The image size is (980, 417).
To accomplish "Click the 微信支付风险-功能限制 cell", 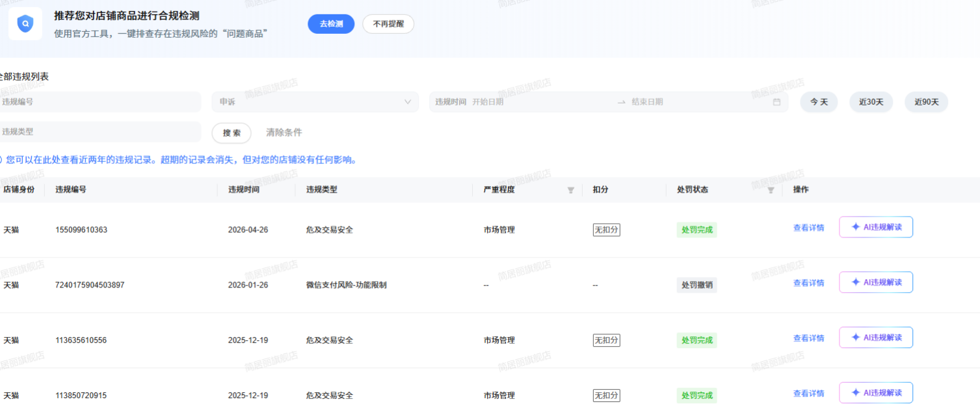I will point(347,286).
